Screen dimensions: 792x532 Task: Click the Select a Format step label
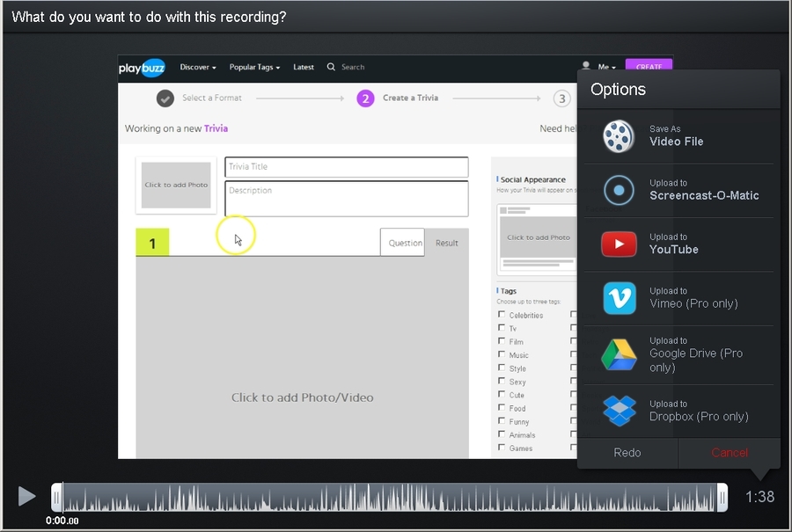pos(211,98)
